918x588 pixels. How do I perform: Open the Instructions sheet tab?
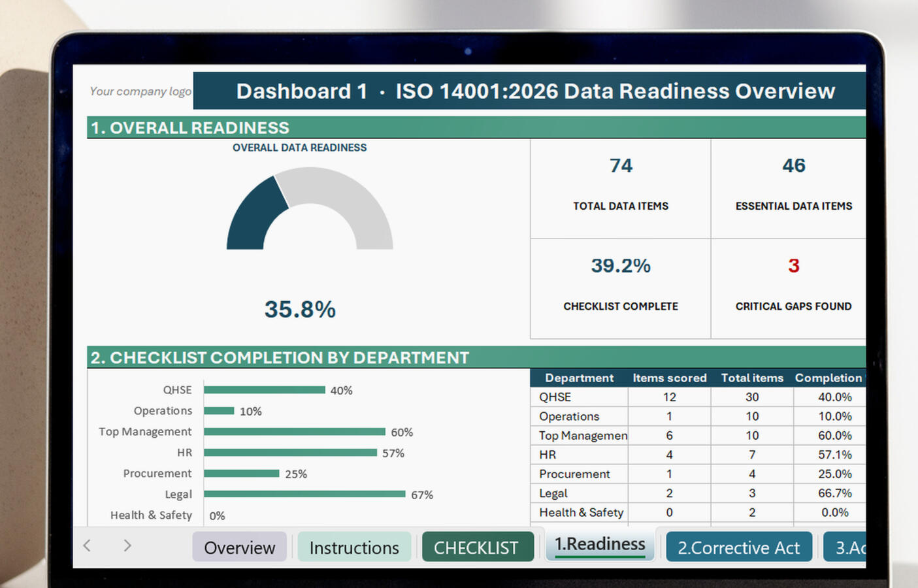tap(354, 547)
